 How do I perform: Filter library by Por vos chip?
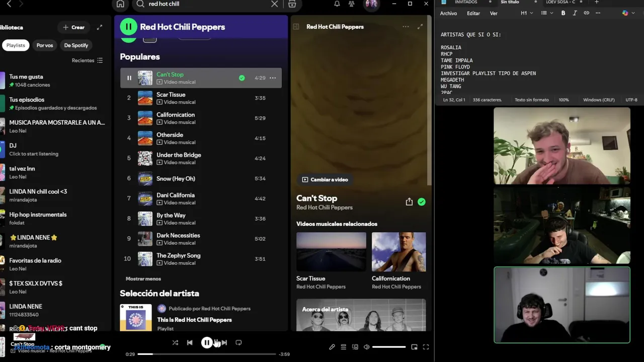(45, 45)
